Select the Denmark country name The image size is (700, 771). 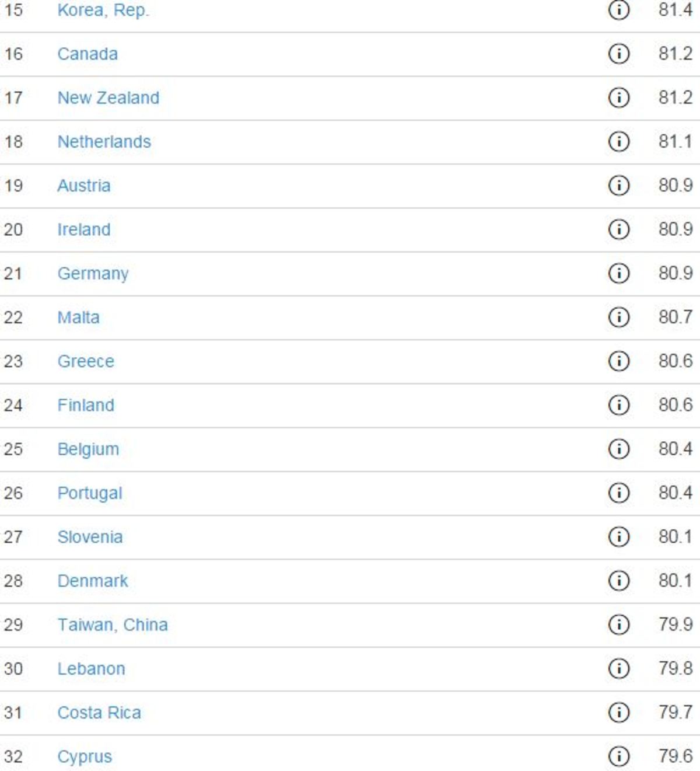pos(93,581)
